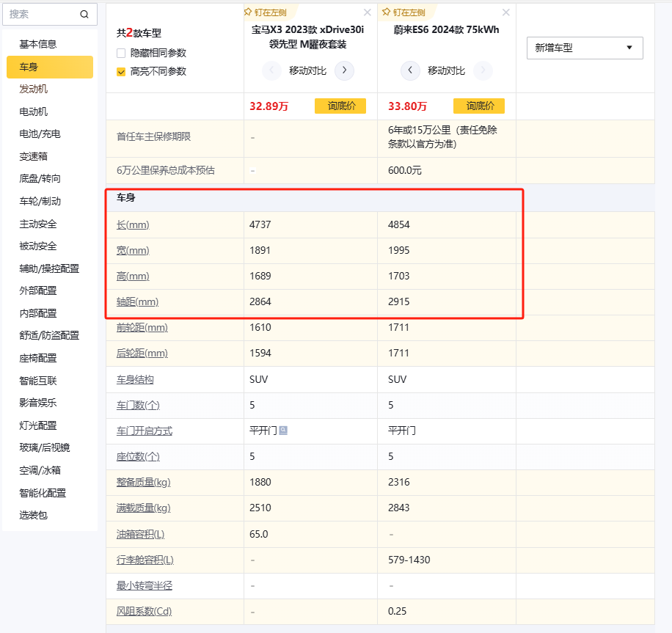Screen dimensions: 672x633
Task: Select the 579-1430 luggage volume value
Action: [409, 560]
